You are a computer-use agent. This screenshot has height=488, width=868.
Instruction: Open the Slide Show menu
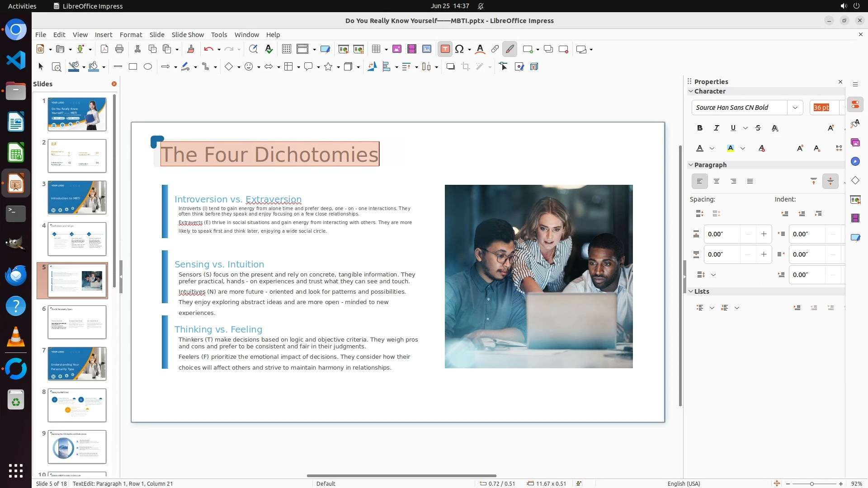pyautogui.click(x=188, y=35)
